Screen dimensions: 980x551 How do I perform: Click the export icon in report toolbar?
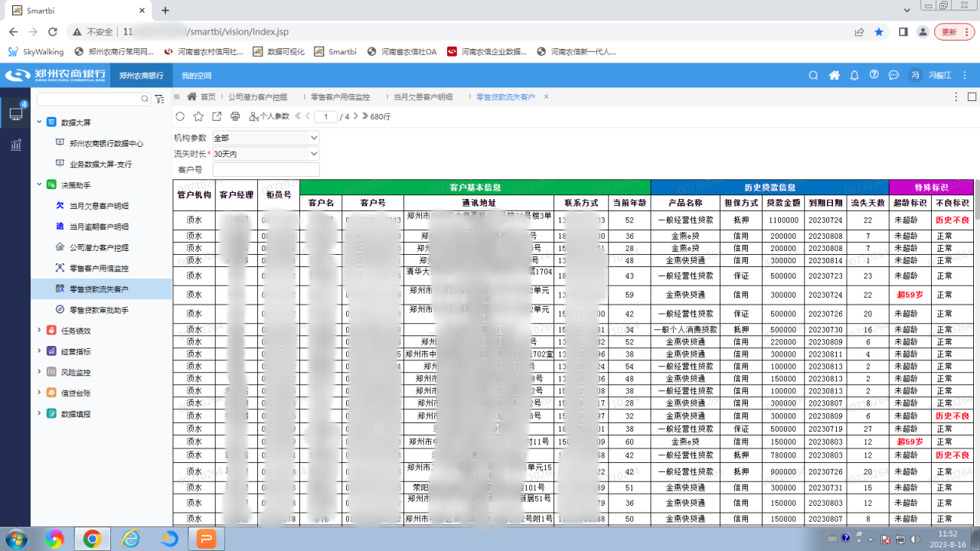pyautogui.click(x=217, y=116)
